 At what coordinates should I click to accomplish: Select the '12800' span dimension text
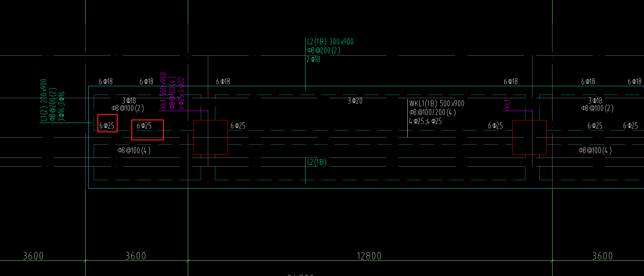coord(369,256)
